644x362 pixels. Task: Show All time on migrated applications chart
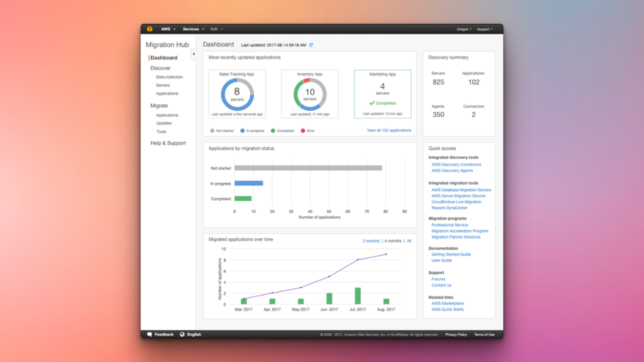pos(409,240)
